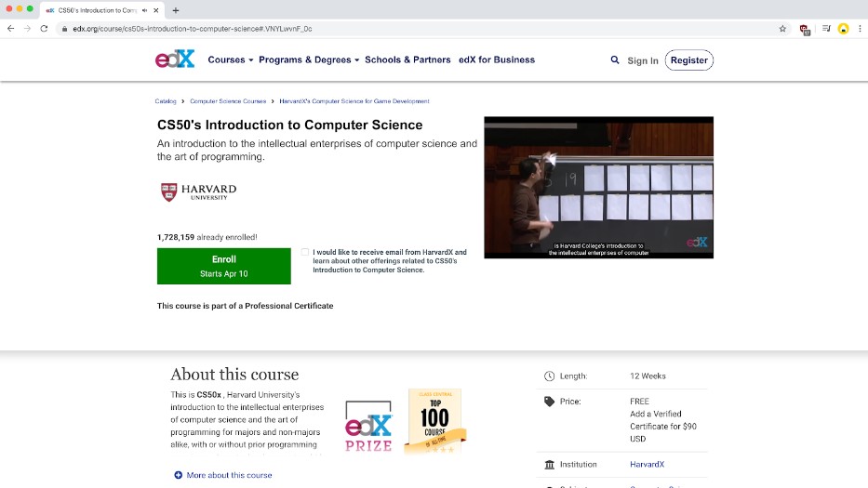Open the media control playlist icon
Viewport: 868px width, 488px height.
click(826, 29)
